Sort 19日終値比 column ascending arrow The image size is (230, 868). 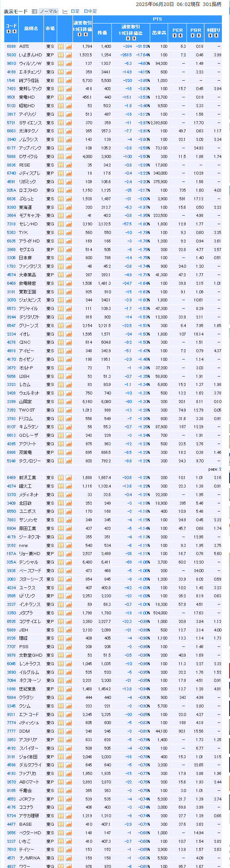(x=128, y=38)
